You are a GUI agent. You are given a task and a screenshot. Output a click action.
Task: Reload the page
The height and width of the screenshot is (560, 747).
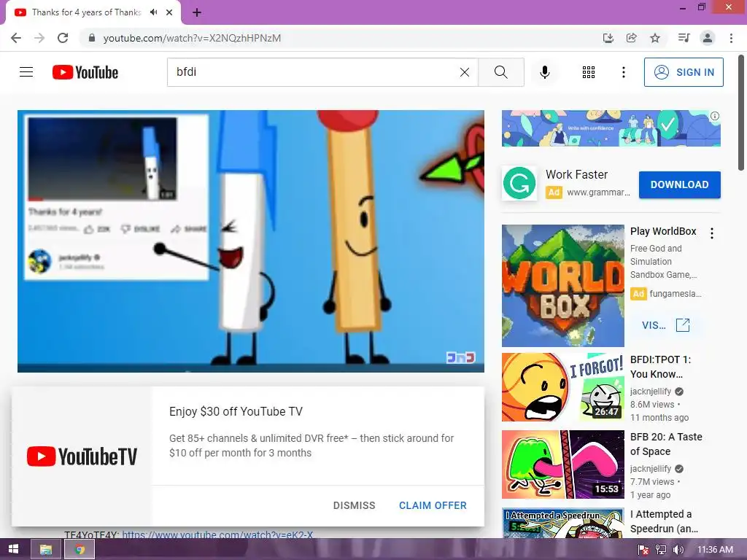63,38
